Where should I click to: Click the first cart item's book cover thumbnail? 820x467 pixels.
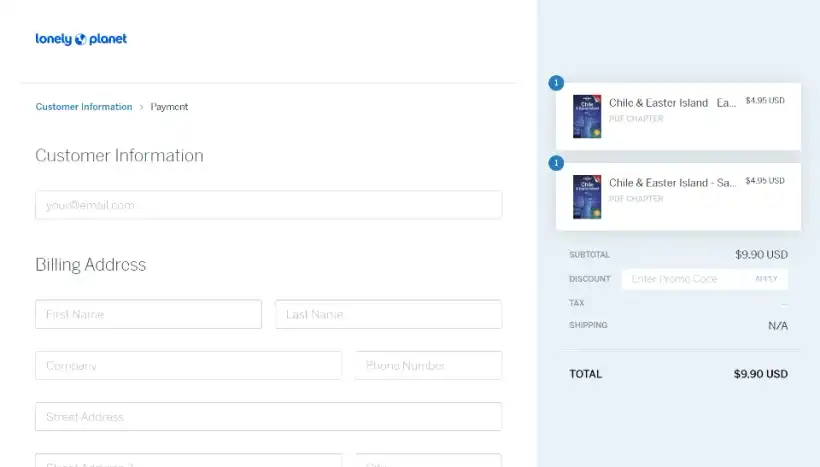click(x=587, y=117)
